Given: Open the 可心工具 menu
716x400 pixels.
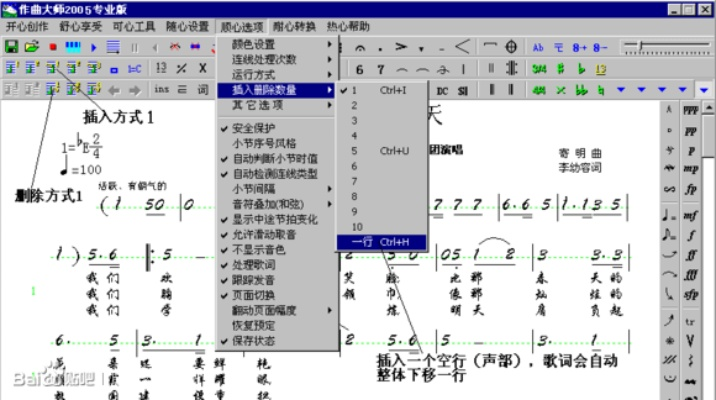Looking at the screenshot, I should coord(134,26).
